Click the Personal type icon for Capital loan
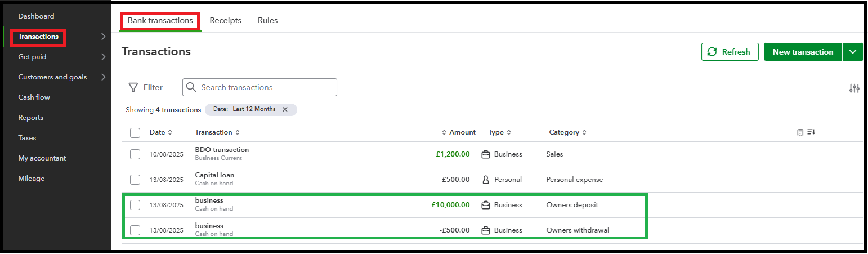Screen dimensions: 868x254 click(486, 180)
